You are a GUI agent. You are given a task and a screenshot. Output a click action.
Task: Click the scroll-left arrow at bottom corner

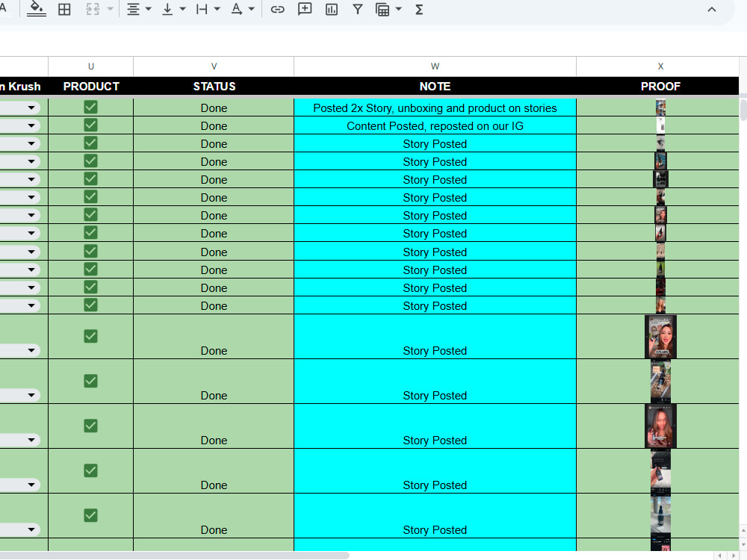pos(719,556)
